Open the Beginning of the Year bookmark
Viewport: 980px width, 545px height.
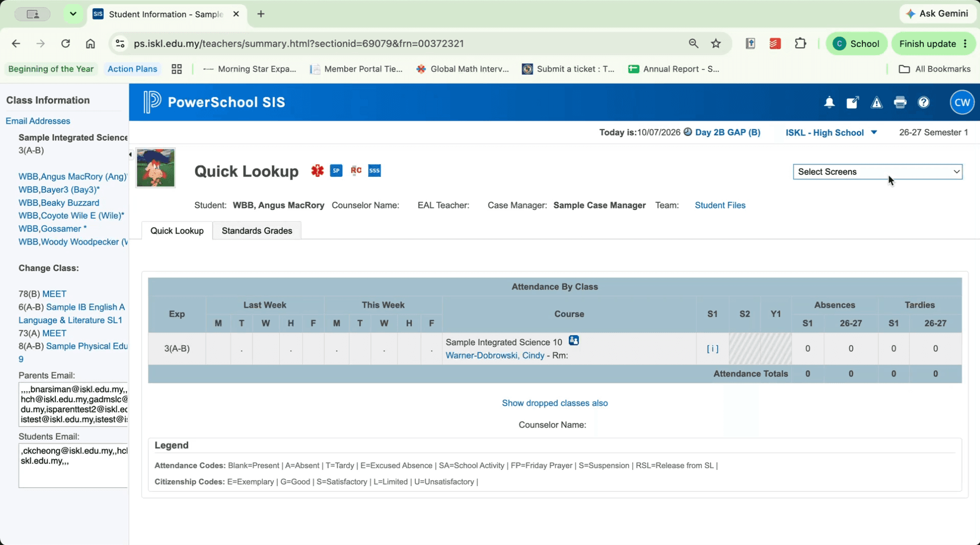tap(51, 69)
